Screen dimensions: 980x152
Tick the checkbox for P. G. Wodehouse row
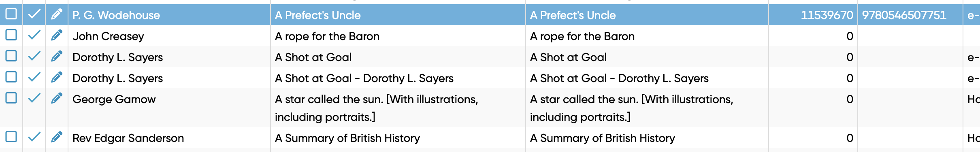click(x=11, y=14)
